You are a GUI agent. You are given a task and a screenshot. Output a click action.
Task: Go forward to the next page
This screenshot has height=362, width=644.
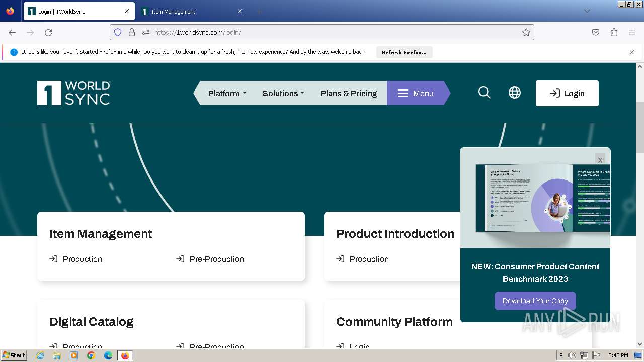(30, 32)
